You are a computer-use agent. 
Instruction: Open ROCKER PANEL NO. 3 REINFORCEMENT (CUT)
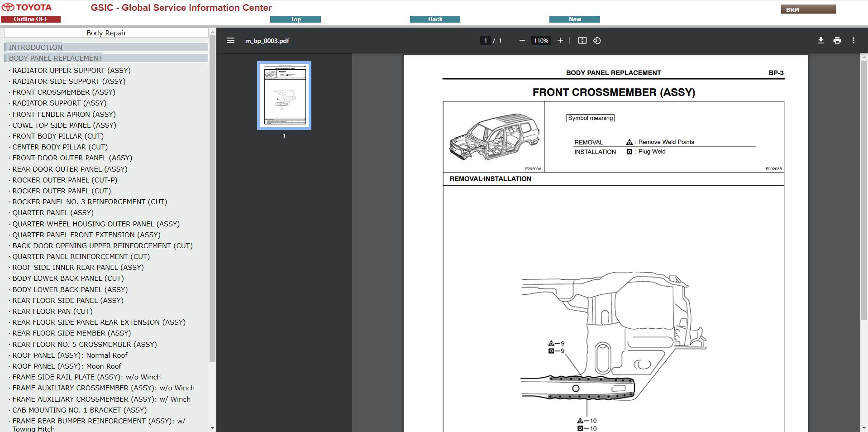90,202
